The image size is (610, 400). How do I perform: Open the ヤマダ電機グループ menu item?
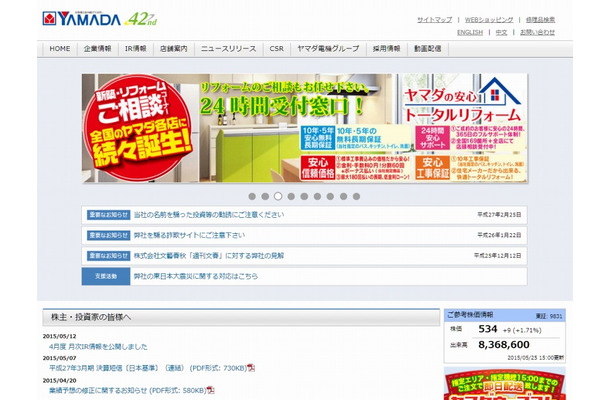328,49
